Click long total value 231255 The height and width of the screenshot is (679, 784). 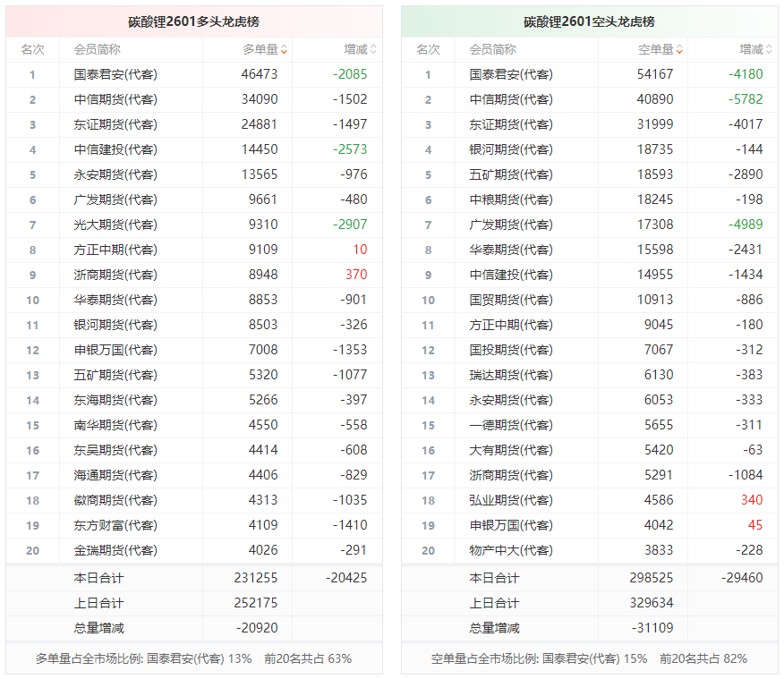coord(255,578)
